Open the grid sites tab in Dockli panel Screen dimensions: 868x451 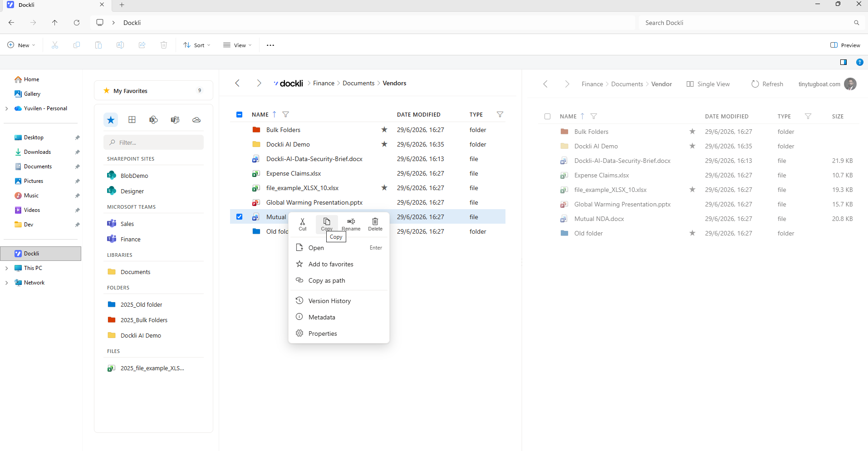[x=132, y=120]
